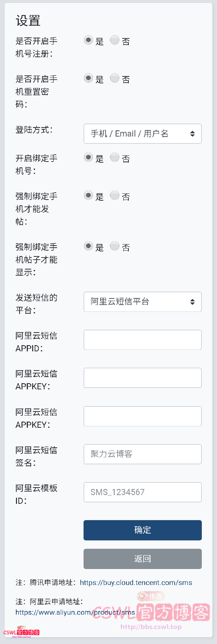Enable 是 for 强制绑定手机才能发帖
The width and height of the screenshot is (217, 644).
(88, 195)
